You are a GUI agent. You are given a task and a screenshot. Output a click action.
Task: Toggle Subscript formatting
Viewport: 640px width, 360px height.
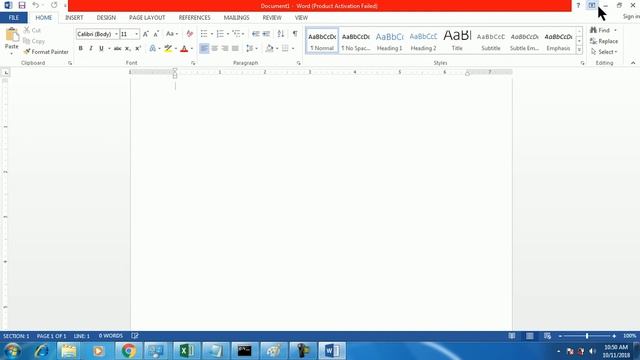tap(127, 49)
